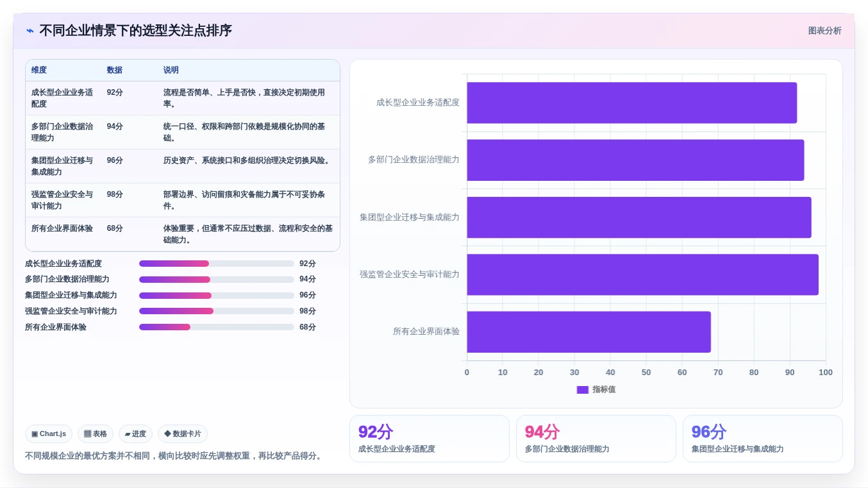Click the 成长型企业业务适配度 progress bar

217,264
